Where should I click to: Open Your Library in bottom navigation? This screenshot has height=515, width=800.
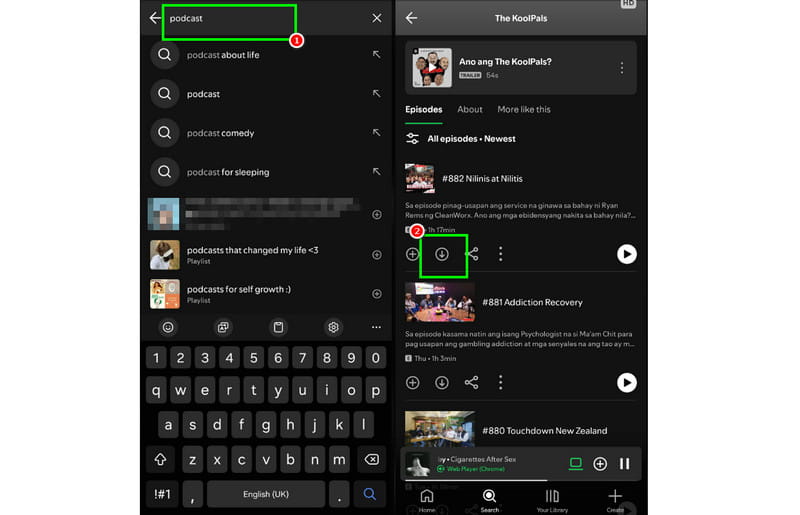click(552, 500)
